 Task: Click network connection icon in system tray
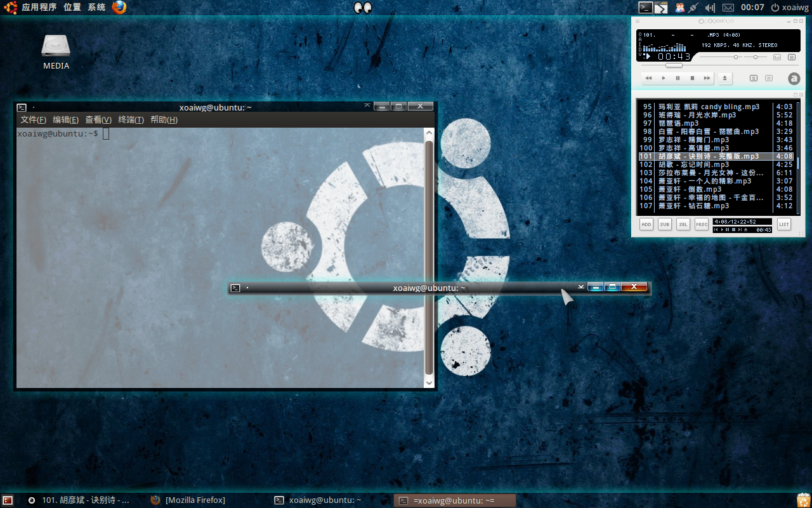(694, 8)
